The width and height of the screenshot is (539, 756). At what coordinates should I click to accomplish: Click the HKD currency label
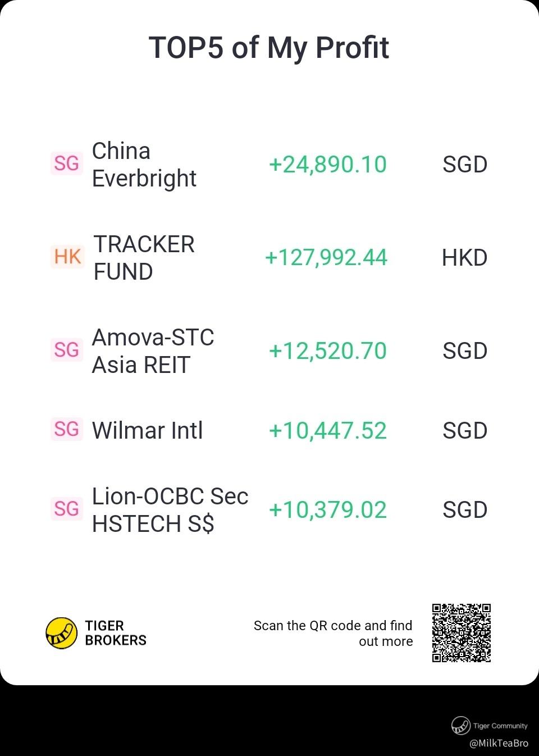click(464, 258)
